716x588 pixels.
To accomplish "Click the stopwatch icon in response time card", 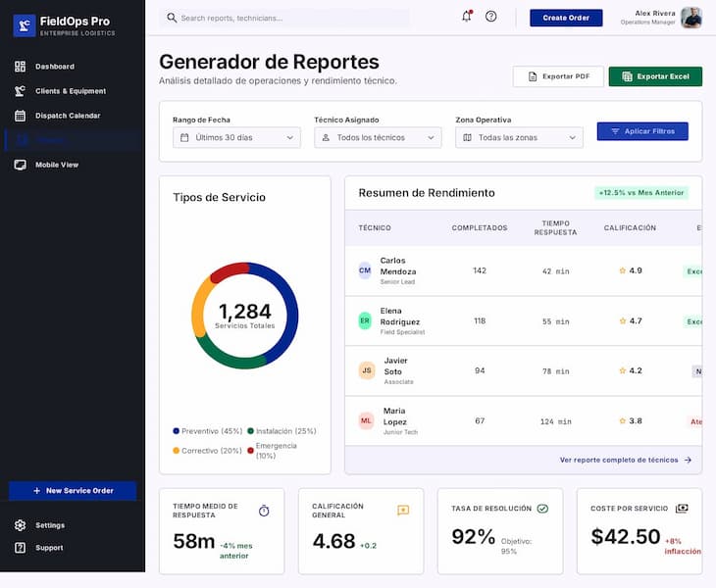I will 264,511.
